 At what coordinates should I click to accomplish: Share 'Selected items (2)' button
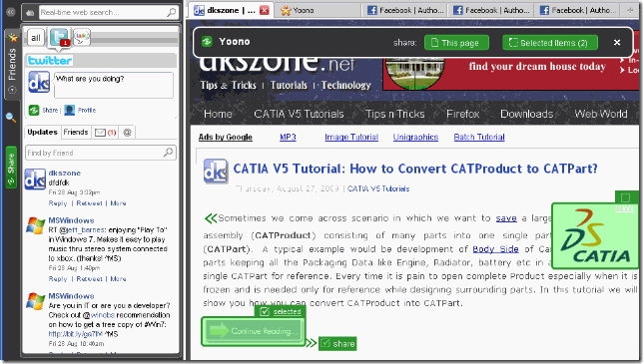[x=550, y=43]
